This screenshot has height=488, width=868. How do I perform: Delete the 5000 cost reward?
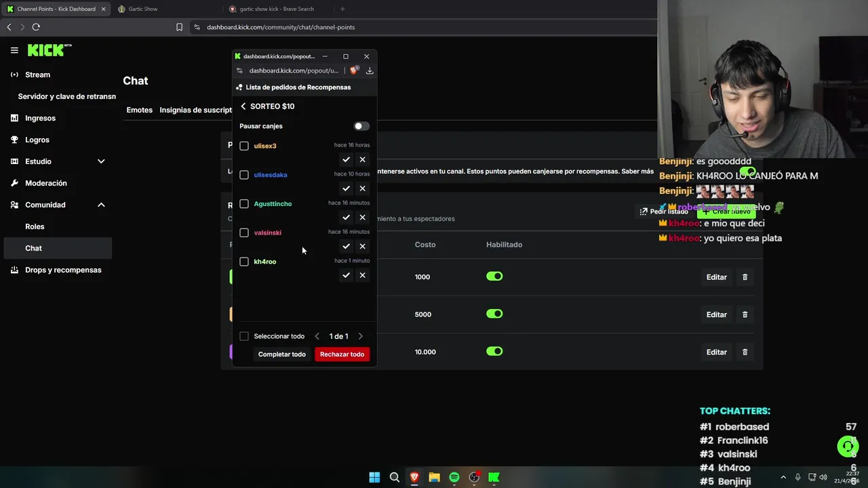745,314
